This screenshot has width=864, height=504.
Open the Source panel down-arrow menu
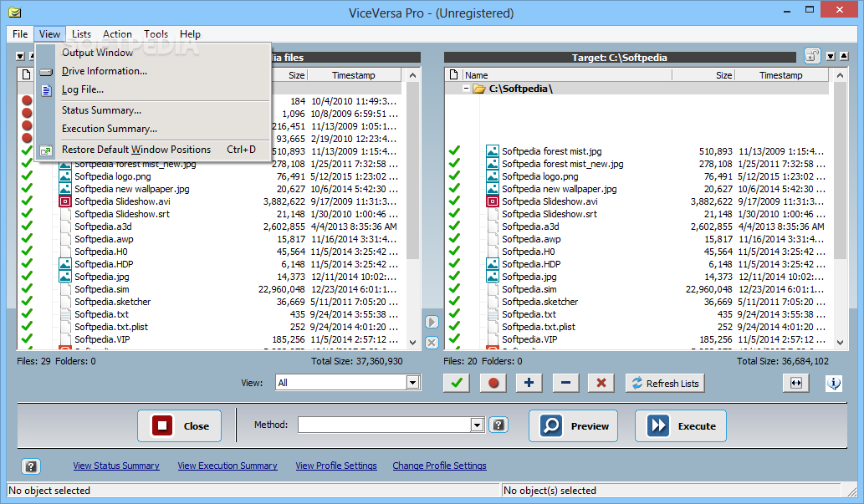20,56
